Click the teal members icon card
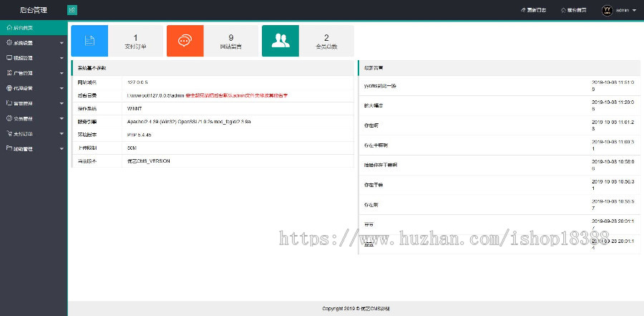The height and width of the screenshot is (316, 644). pyautogui.click(x=280, y=41)
